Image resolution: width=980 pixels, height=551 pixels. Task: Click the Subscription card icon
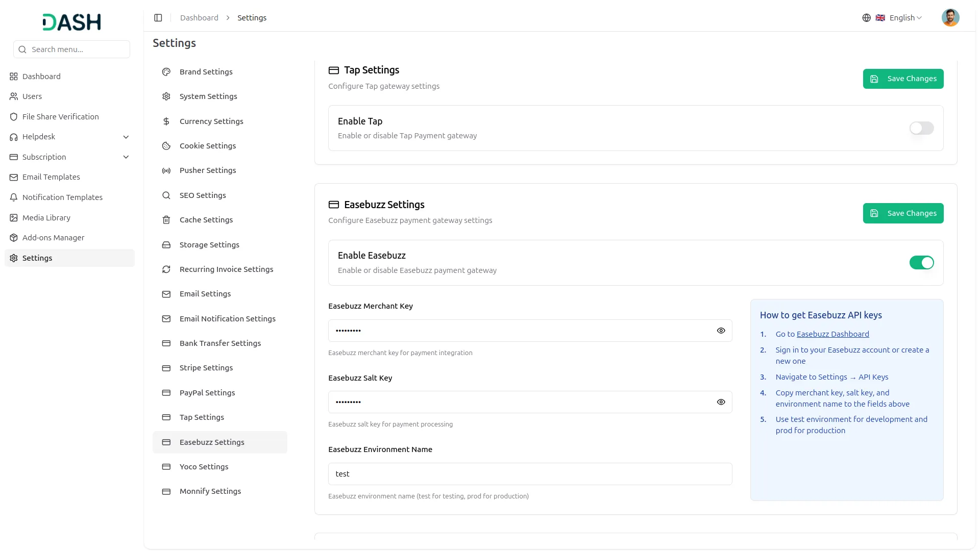click(x=14, y=157)
